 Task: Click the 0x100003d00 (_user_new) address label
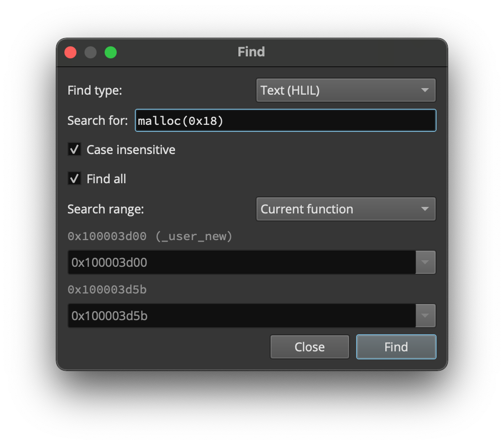(149, 236)
